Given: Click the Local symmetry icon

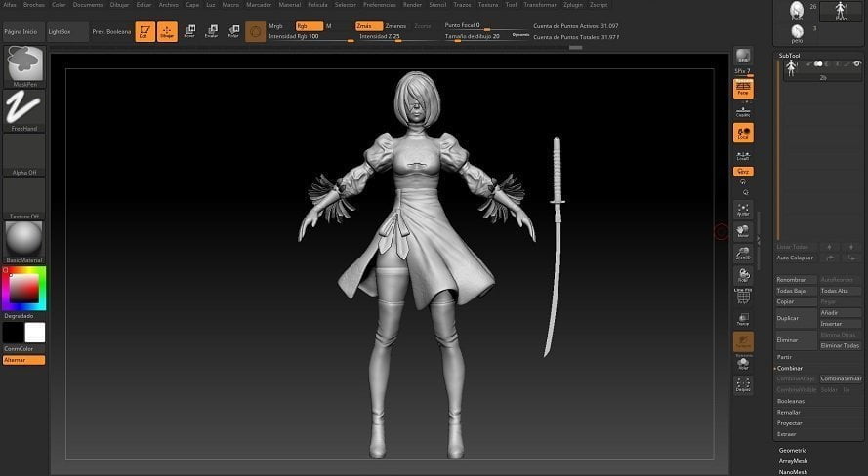Looking at the screenshot, I should click(743, 134).
